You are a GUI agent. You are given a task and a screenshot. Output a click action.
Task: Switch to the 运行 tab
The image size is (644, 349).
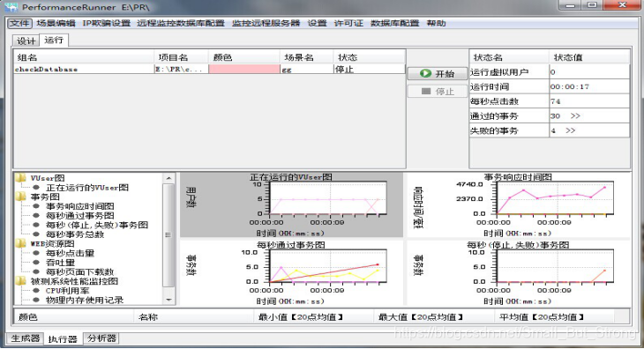[54, 41]
